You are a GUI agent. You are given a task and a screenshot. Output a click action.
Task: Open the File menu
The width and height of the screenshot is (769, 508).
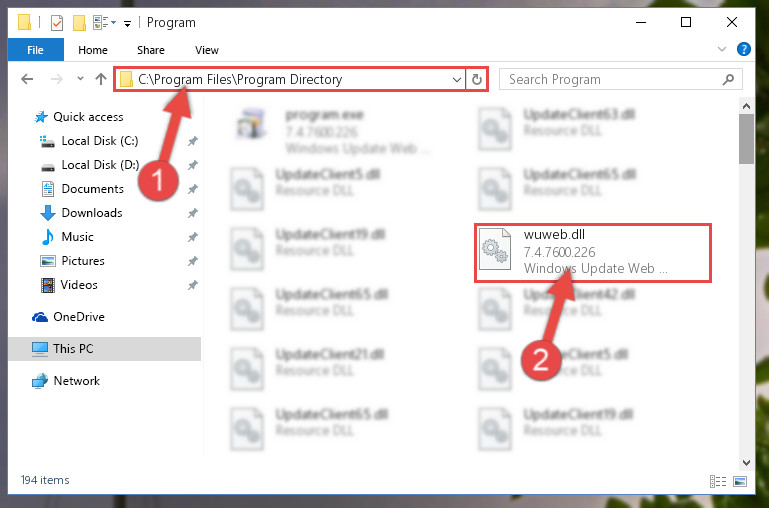coord(35,50)
